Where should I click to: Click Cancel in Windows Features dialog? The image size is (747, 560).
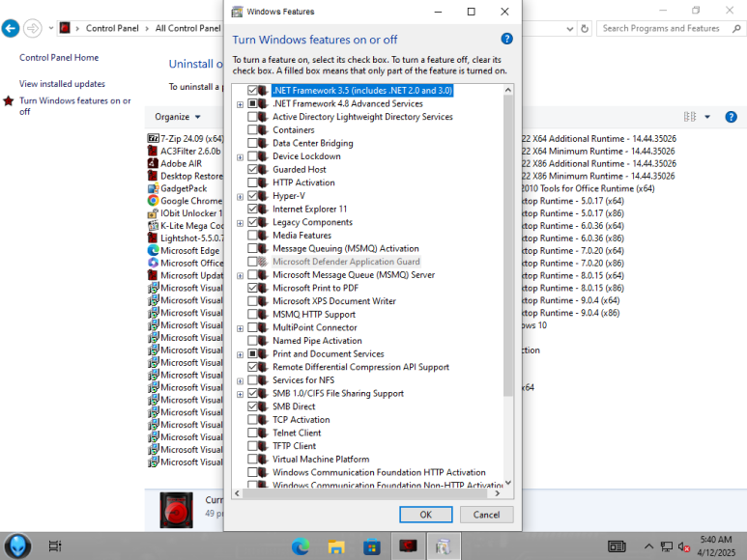486,515
